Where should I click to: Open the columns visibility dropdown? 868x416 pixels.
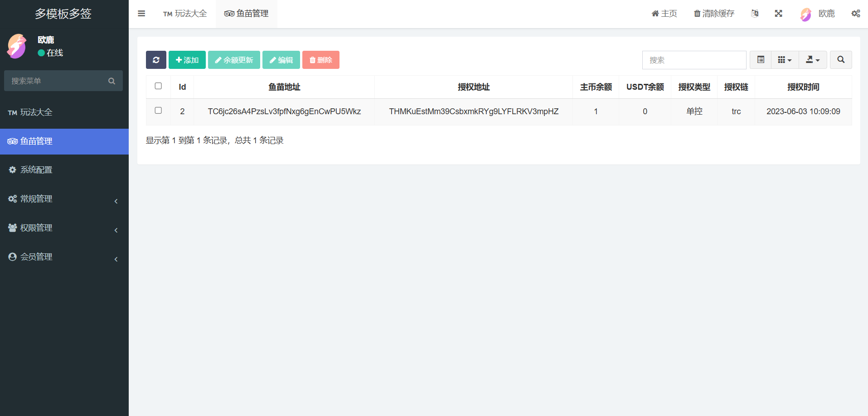click(x=785, y=60)
